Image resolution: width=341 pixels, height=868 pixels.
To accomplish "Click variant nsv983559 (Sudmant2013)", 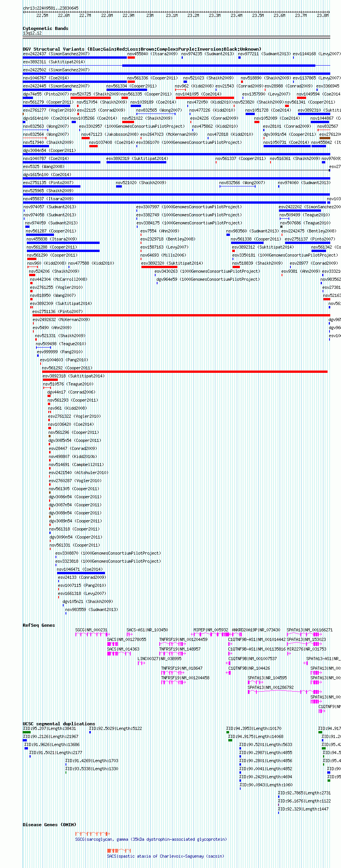I will [x=92, y=609].
